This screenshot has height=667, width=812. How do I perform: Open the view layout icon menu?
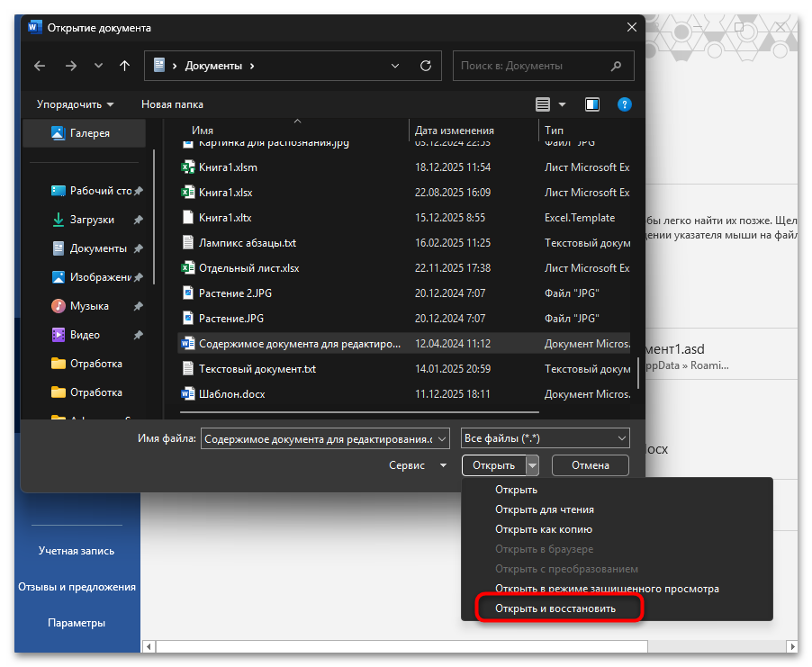(x=550, y=104)
